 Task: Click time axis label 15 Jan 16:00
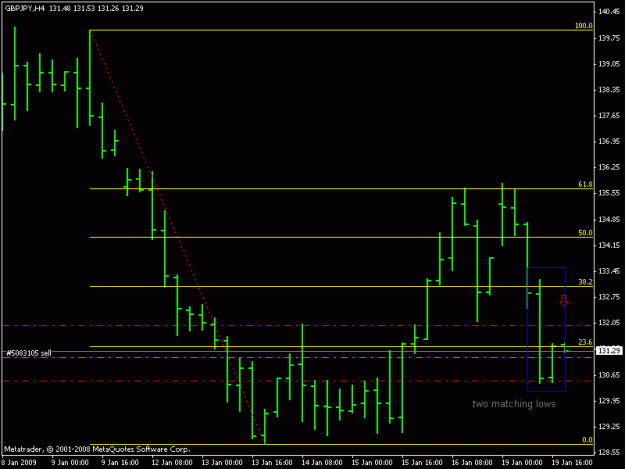tap(422, 463)
